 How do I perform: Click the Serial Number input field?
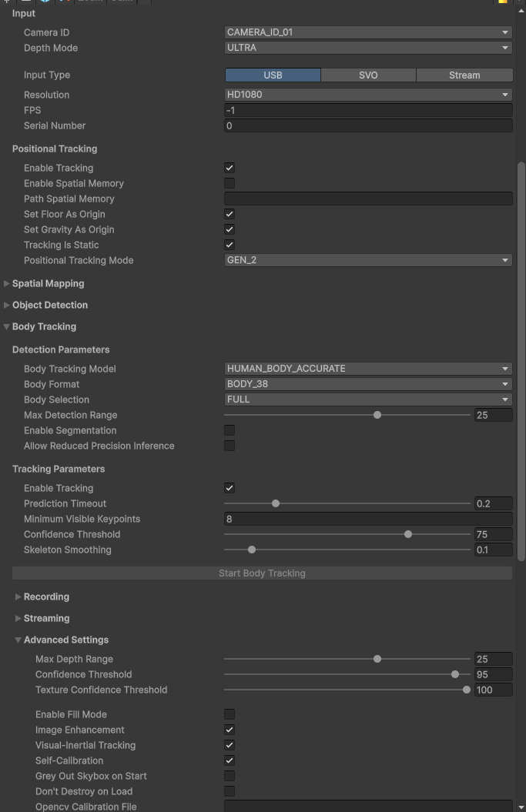coord(367,125)
